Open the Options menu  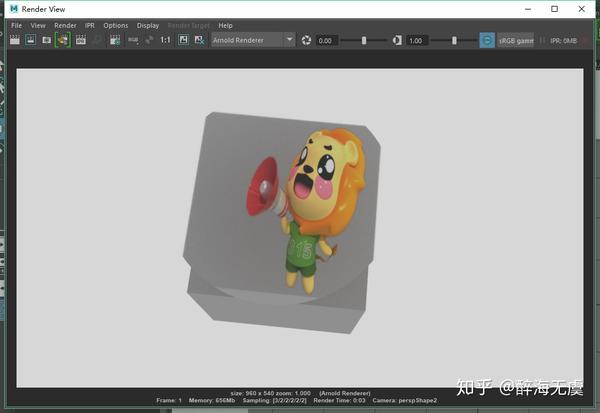[x=116, y=25]
